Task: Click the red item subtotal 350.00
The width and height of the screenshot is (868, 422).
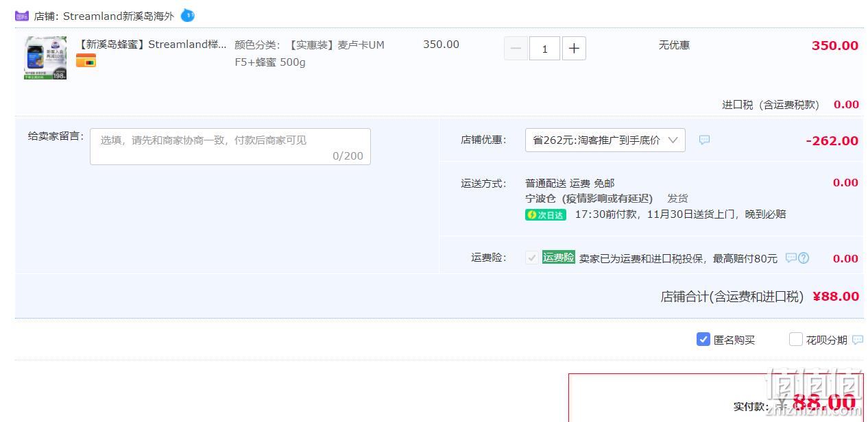Action: 835,46
